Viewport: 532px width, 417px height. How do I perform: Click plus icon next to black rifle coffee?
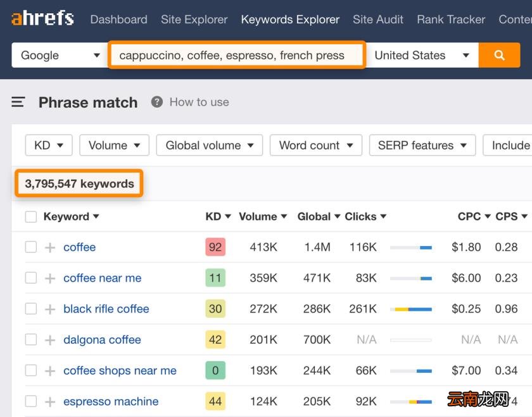50,309
